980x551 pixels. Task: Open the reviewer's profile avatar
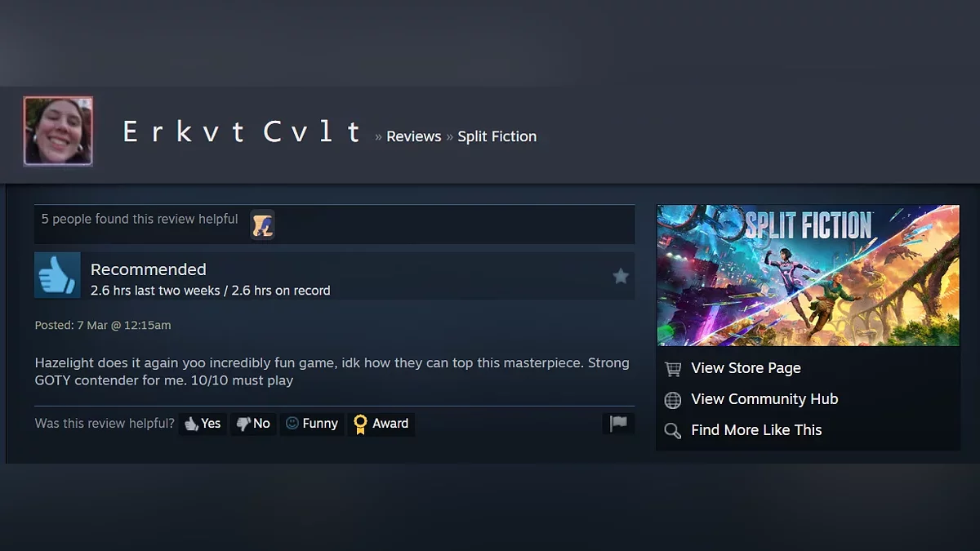58,131
